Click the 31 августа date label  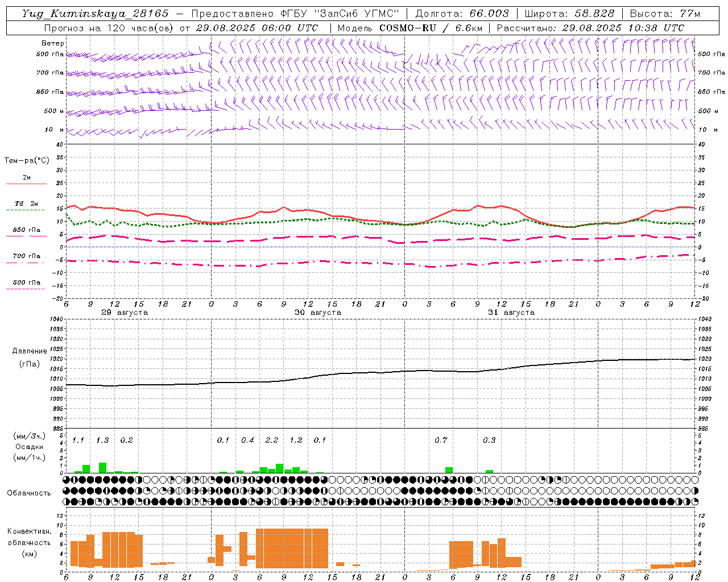coord(511,313)
